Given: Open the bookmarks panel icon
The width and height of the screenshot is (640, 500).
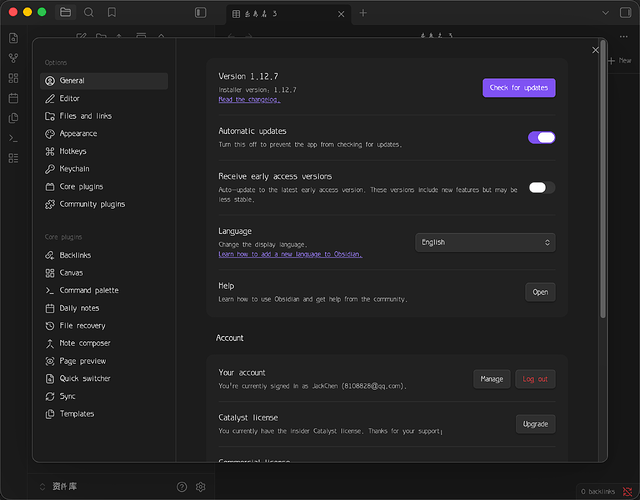Looking at the screenshot, I should click(111, 12).
